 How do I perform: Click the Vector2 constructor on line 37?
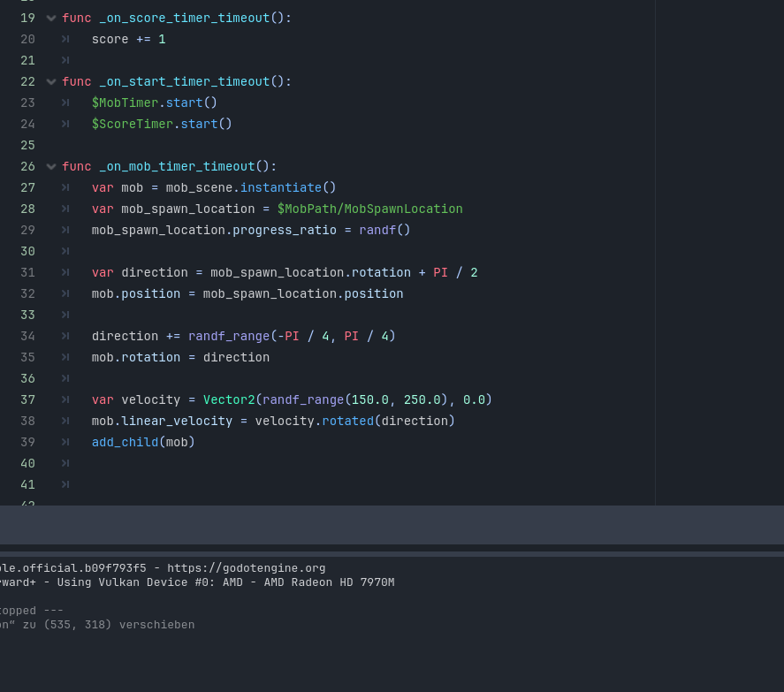(229, 399)
